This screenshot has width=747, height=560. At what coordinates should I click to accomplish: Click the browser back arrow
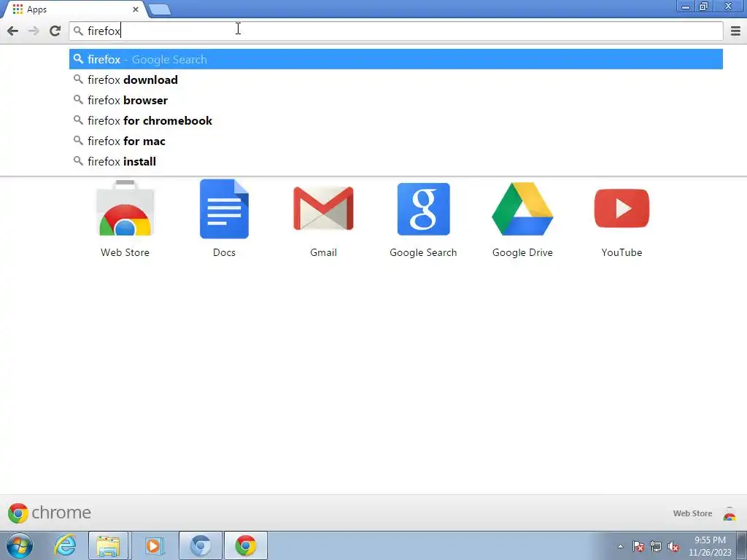[13, 31]
